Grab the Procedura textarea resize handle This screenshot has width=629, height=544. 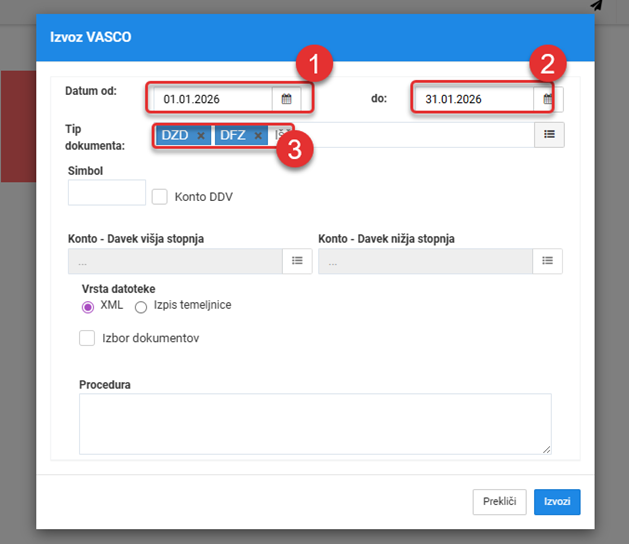547,450
